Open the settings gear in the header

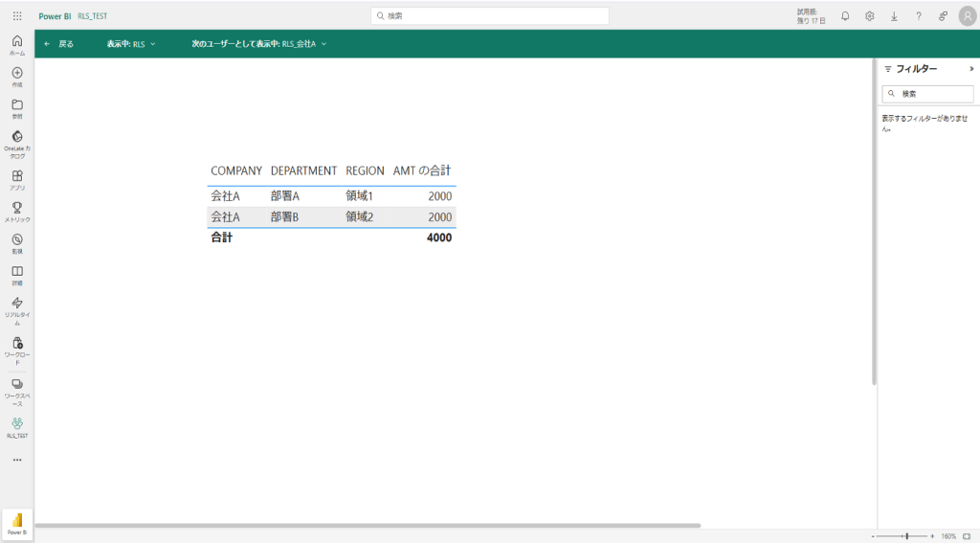pos(869,16)
